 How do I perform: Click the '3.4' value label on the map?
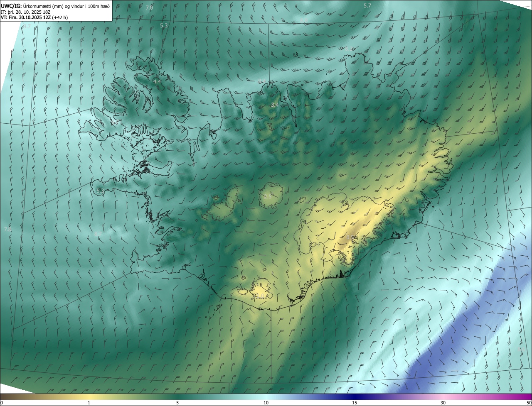(x=275, y=105)
